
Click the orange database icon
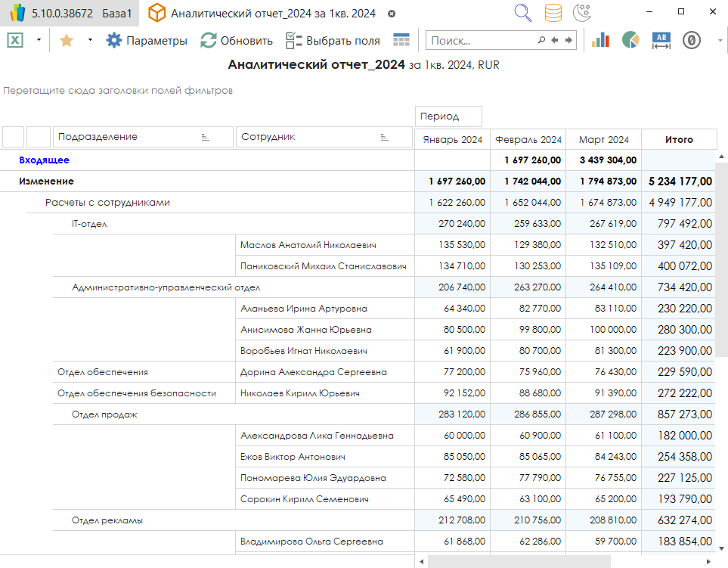(x=553, y=13)
